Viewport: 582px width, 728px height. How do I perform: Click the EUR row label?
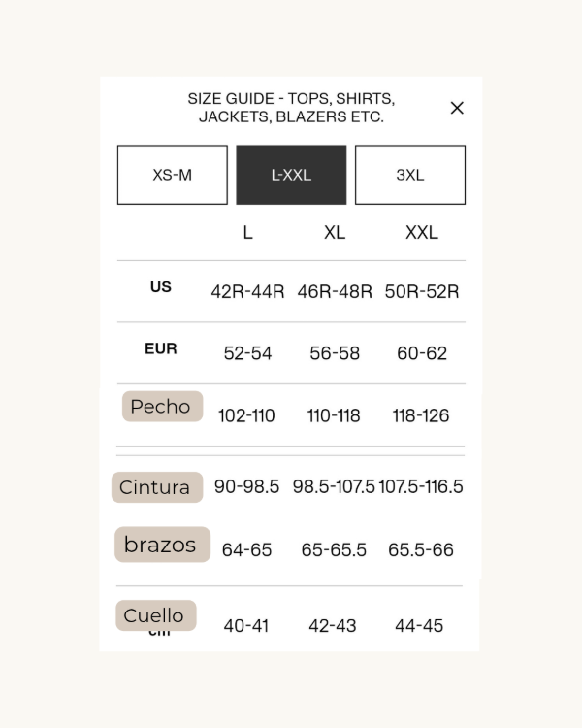point(161,348)
